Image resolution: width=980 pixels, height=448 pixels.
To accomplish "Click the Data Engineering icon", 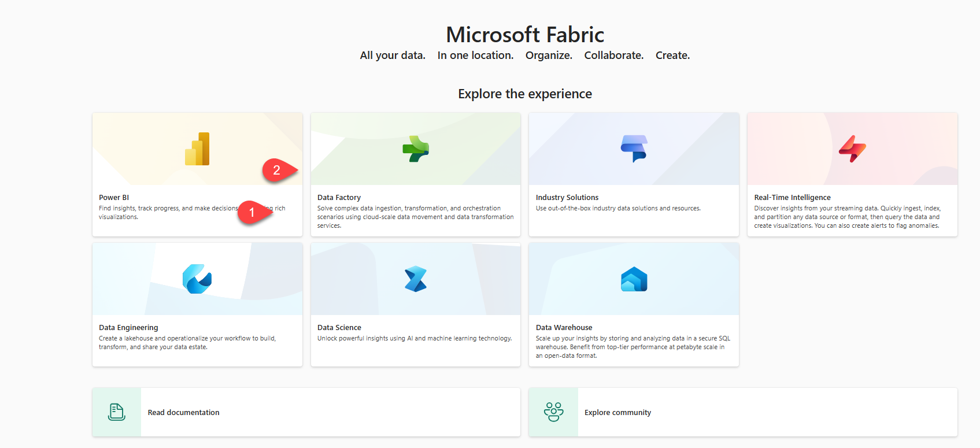I will point(197,279).
